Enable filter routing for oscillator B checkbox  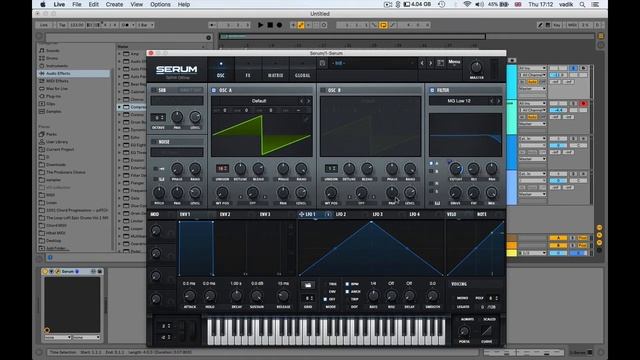[x=431, y=171]
